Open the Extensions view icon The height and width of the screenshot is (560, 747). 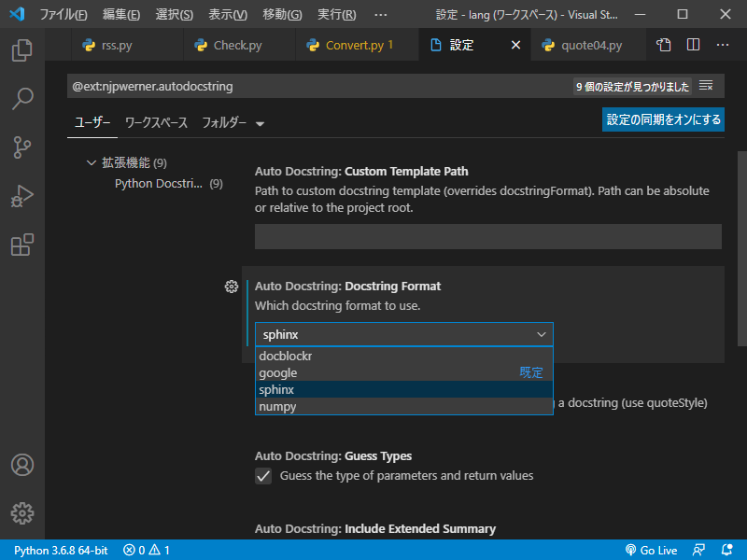(x=22, y=245)
